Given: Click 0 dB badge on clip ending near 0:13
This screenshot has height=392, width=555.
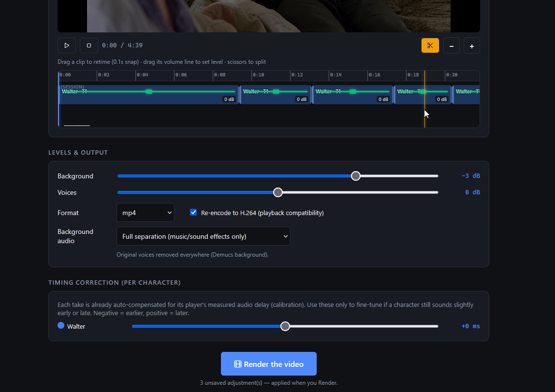Looking at the screenshot, I should click(x=302, y=100).
